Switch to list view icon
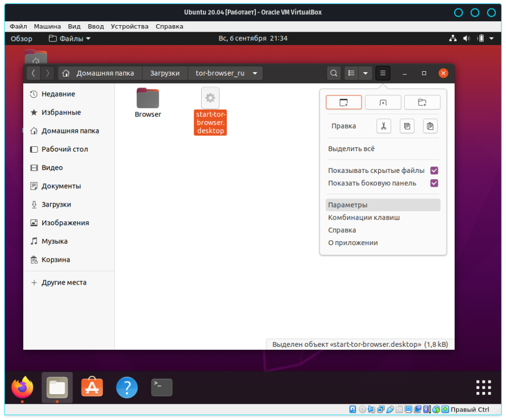Screen dimensions: 506x420 (x=351, y=73)
